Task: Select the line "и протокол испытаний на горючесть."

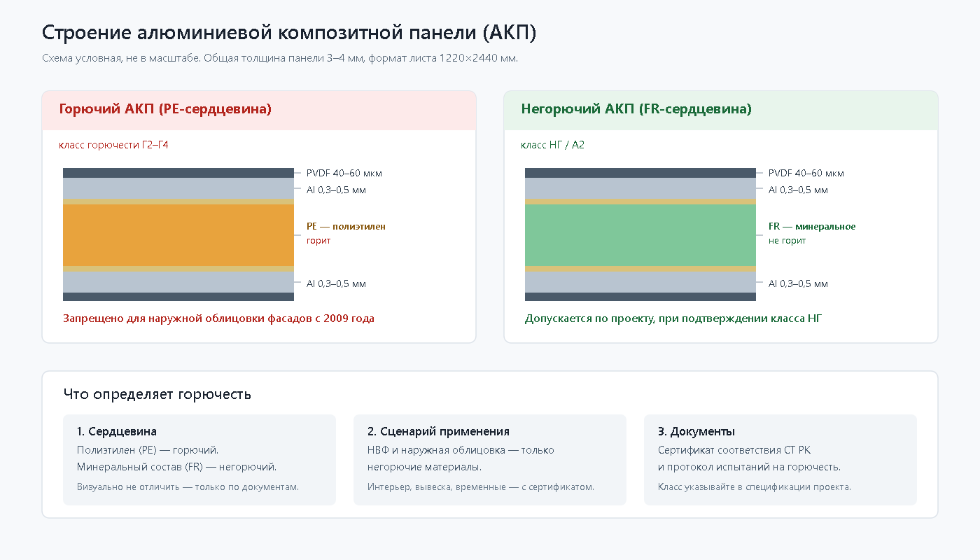Action: 749,467
